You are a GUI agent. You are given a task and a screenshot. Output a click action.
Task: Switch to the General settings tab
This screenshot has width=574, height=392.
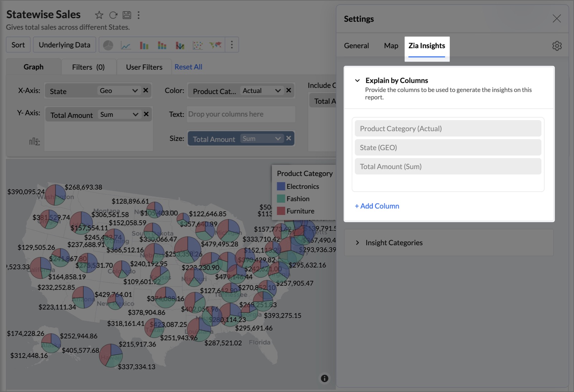pos(356,46)
